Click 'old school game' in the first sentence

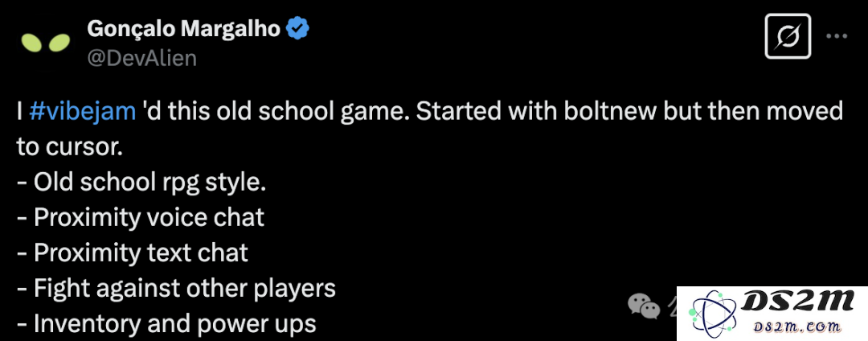coord(314,113)
